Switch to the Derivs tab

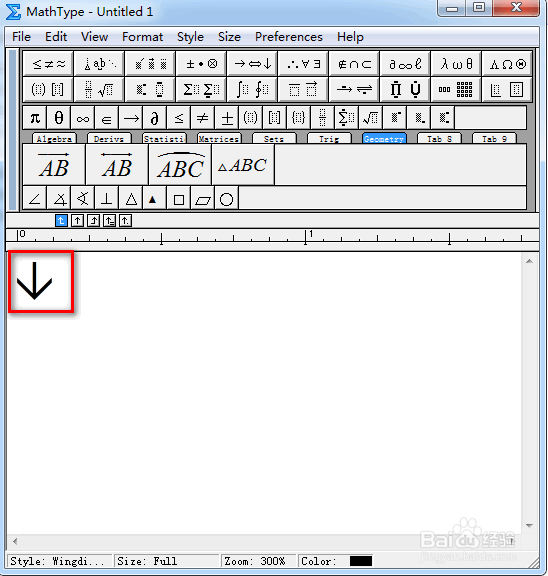(x=109, y=138)
